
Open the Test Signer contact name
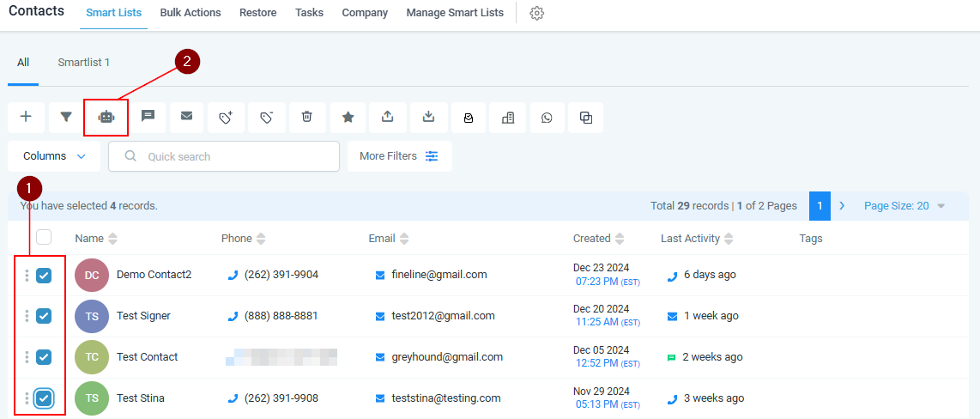(x=144, y=316)
